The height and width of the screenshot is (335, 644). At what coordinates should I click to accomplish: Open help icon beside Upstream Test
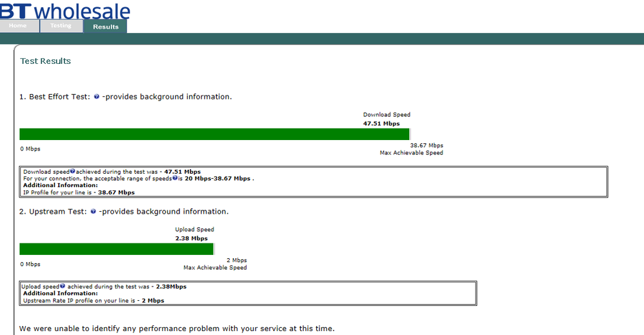click(x=94, y=212)
